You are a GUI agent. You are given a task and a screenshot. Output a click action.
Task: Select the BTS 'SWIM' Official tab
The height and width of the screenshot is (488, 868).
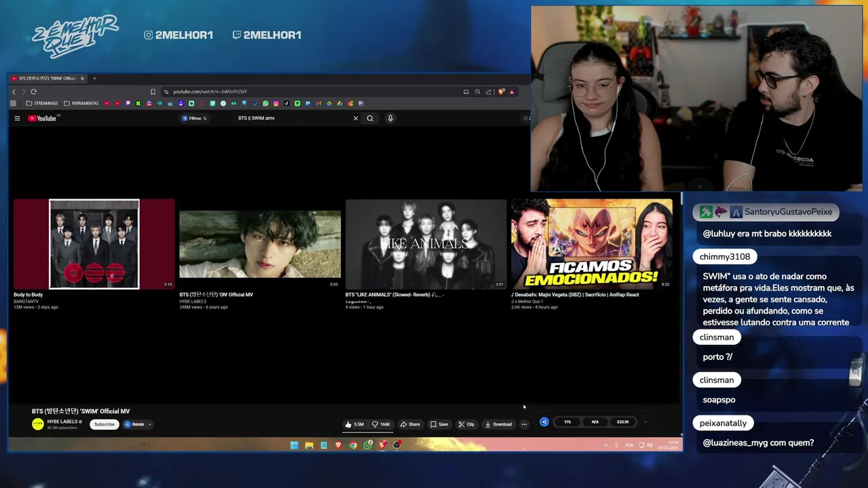click(x=46, y=78)
